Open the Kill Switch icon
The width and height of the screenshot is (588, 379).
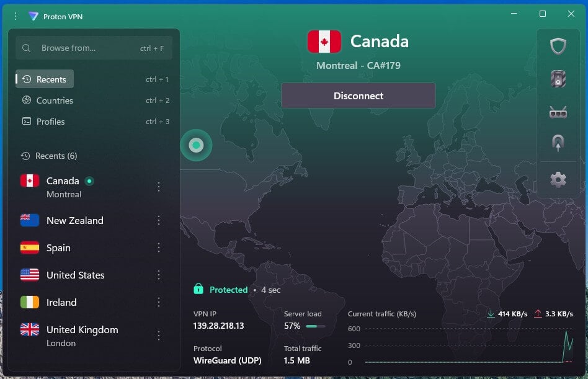pyautogui.click(x=558, y=79)
